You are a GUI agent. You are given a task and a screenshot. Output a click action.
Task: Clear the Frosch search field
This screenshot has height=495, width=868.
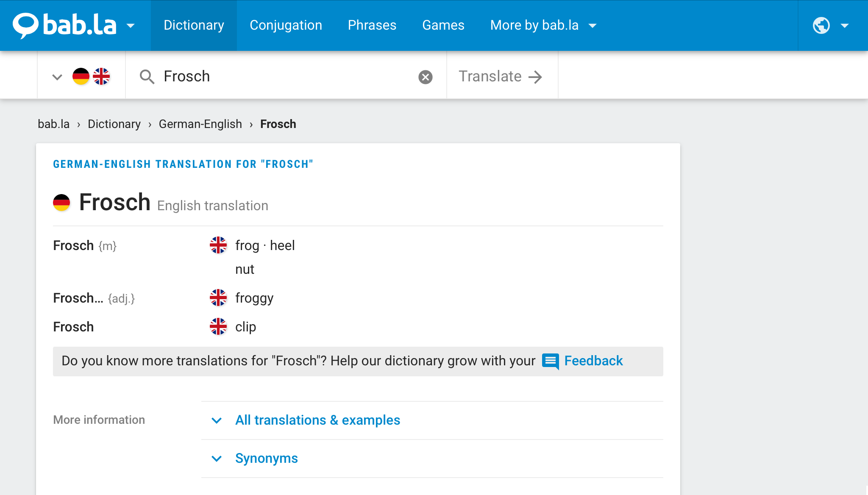point(425,77)
